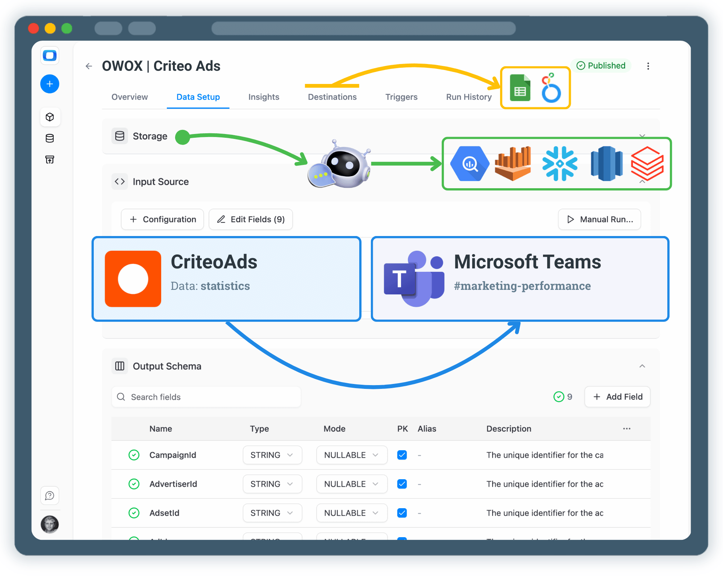Click the help chat bubble icon
Image resolution: width=723 pixels, height=588 pixels.
point(50,495)
